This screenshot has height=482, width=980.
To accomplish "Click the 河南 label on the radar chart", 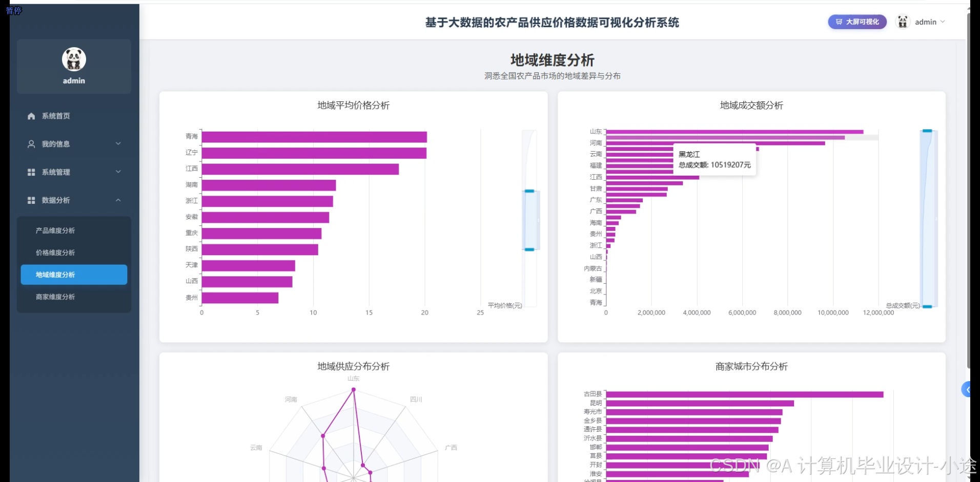I will [291, 400].
